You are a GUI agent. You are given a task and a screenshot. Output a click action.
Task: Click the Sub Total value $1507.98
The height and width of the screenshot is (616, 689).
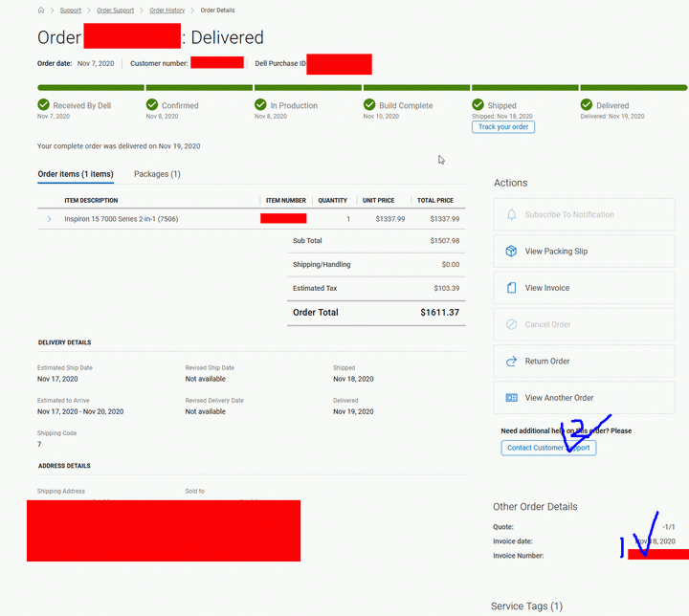(x=445, y=241)
